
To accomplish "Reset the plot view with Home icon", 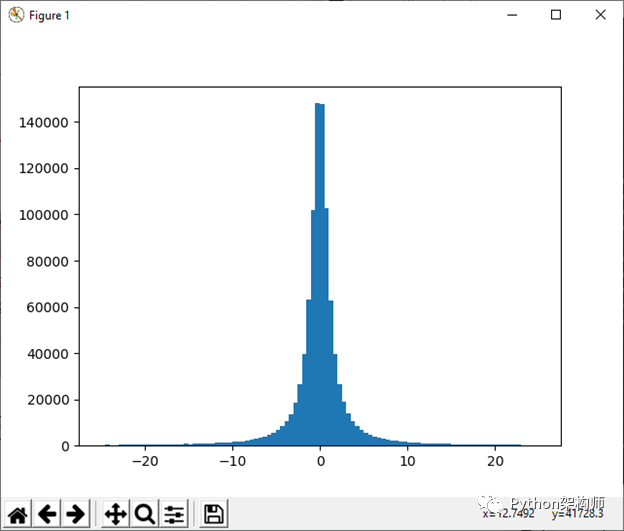I will point(18,514).
